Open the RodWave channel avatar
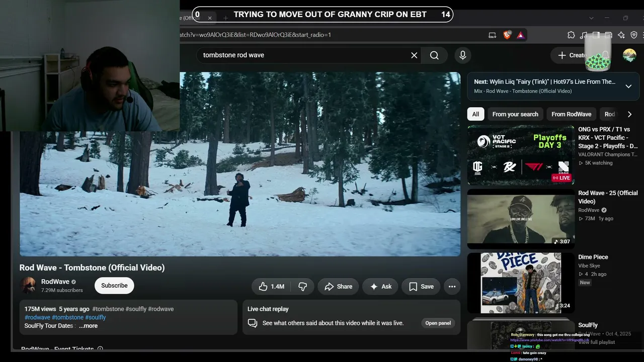Image resolution: width=644 pixels, height=362 pixels. [28, 286]
